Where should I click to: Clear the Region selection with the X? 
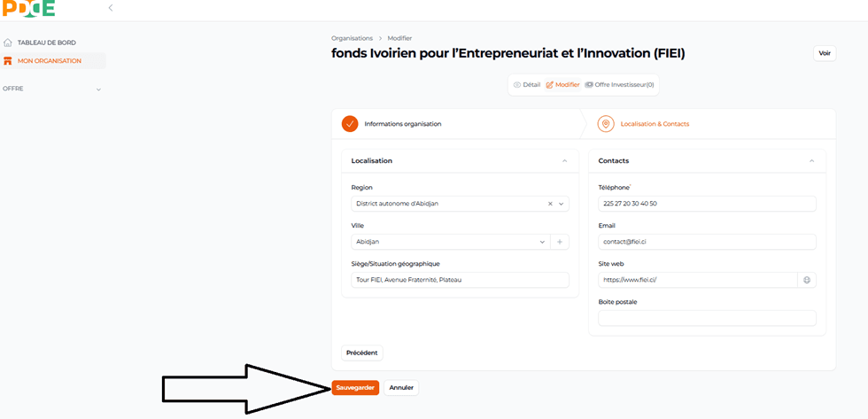(550, 204)
